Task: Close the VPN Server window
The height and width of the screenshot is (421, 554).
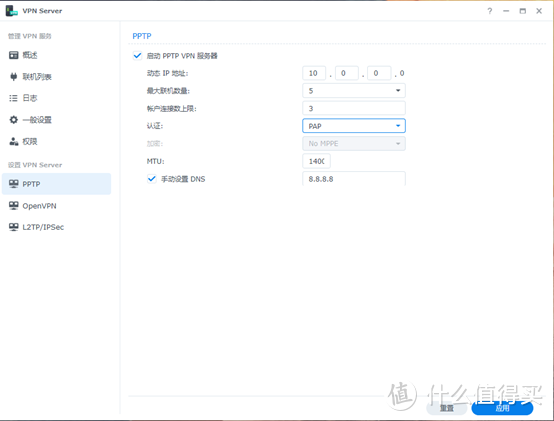Action: (x=539, y=11)
